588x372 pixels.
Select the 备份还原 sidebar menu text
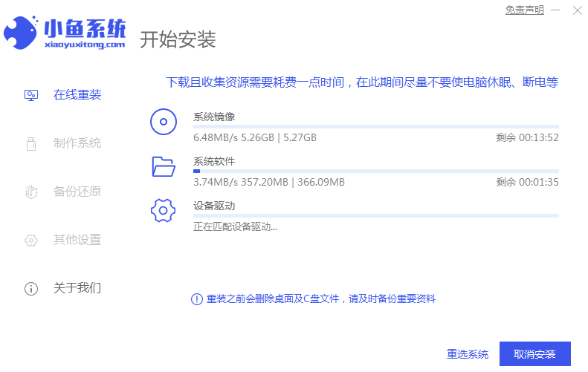pyautogui.click(x=77, y=192)
